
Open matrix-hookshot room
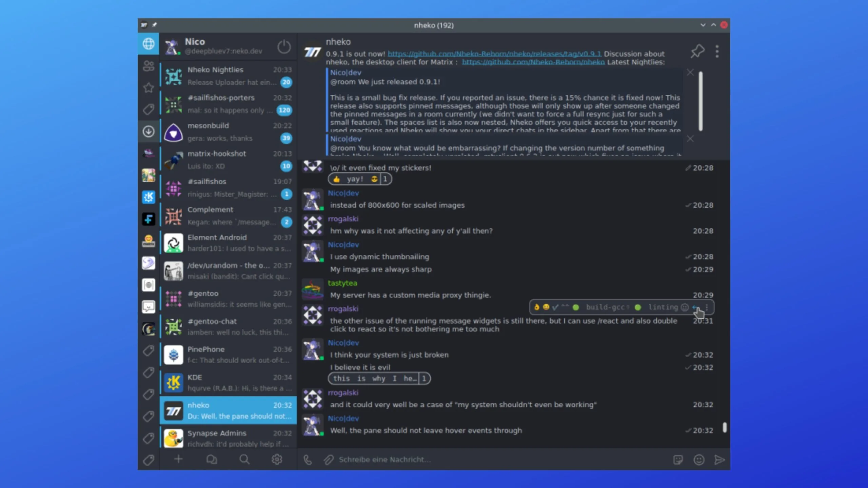coord(228,159)
